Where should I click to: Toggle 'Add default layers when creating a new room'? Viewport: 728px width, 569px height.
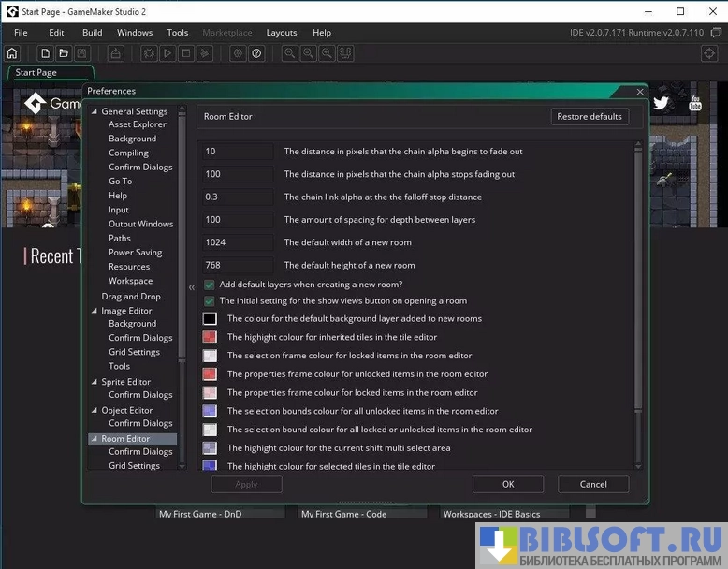pos(210,284)
